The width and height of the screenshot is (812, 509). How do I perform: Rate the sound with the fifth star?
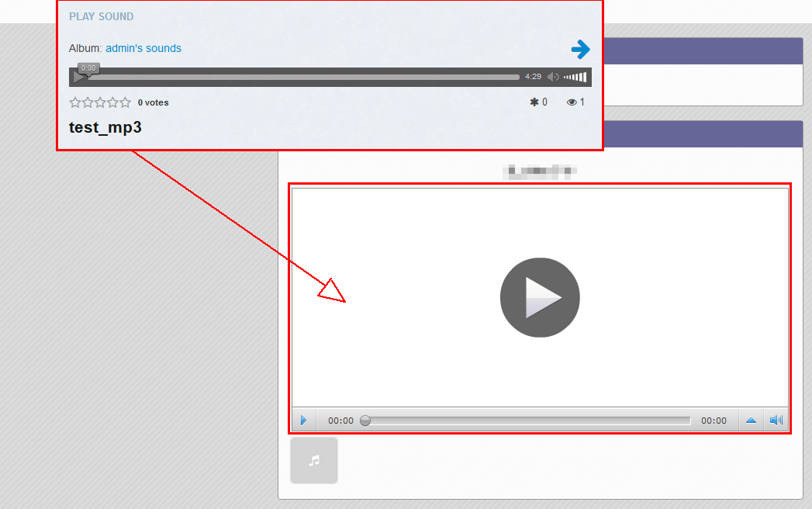(x=126, y=102)
